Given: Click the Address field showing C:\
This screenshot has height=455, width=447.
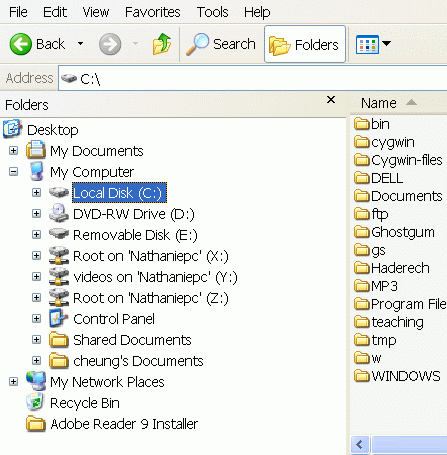Looking at the screenshot, I should [x=253, y=78].
